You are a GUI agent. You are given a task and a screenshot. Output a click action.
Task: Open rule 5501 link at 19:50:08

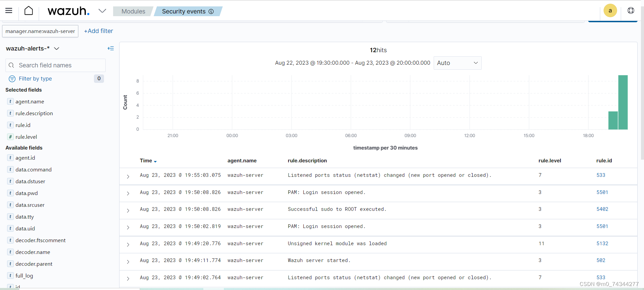(602, 192)
